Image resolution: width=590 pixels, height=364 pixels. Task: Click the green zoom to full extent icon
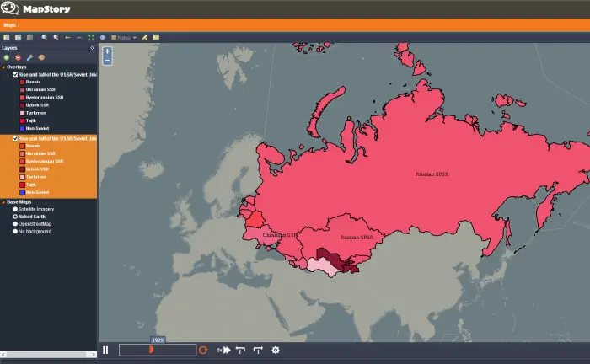91,37
